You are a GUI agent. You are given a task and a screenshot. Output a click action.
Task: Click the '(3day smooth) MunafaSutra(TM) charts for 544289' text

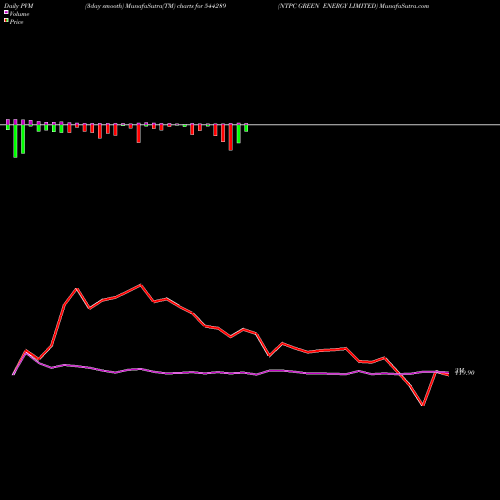pyautogui.click(x=155, y=6)
